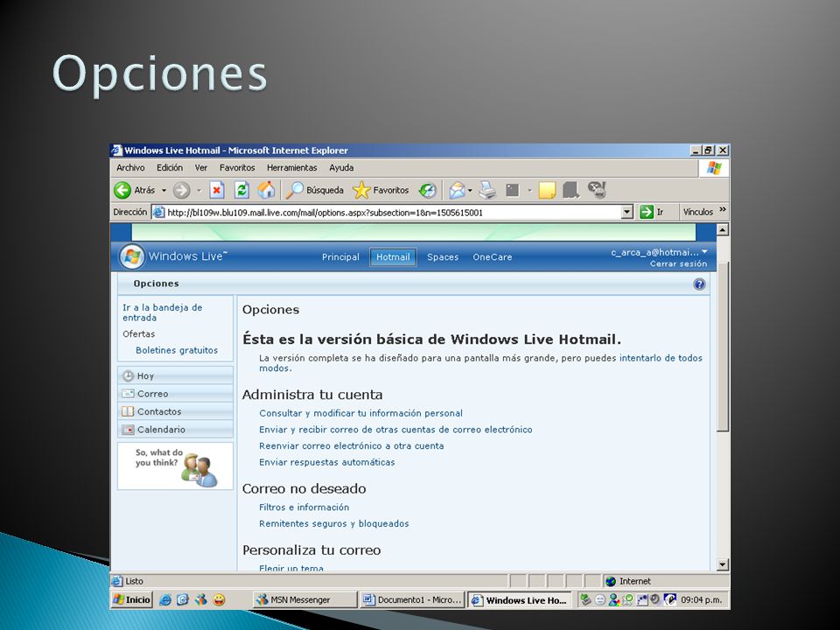Click the grey book research icon
This screenshot has width=840, height=630.
tap(571, 190)
